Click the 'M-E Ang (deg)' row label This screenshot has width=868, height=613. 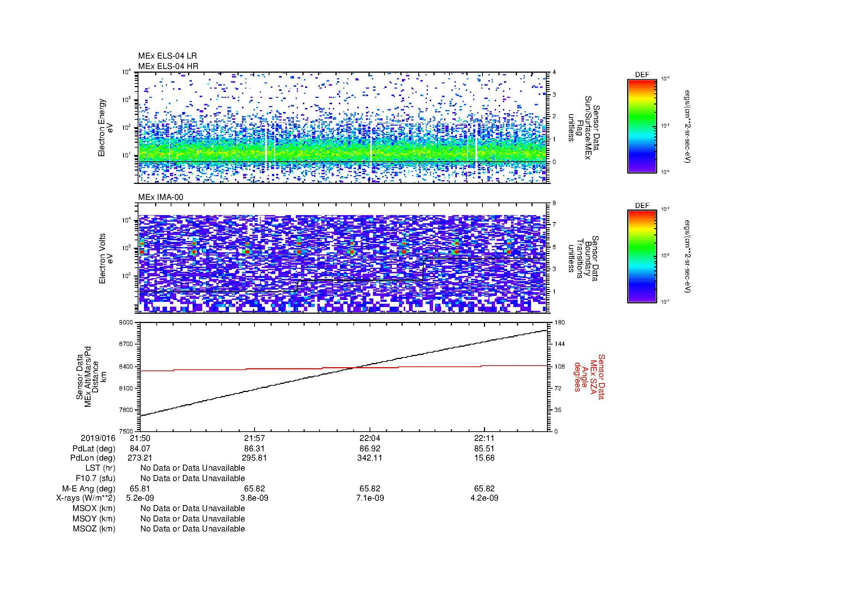(x=89, y=488)
